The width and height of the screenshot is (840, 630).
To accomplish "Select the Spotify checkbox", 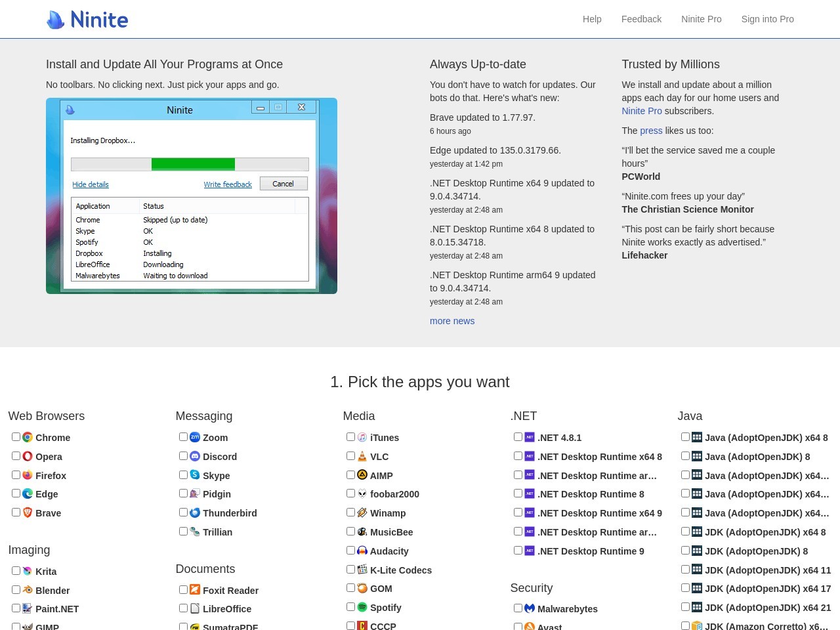I will coord(350,607).
